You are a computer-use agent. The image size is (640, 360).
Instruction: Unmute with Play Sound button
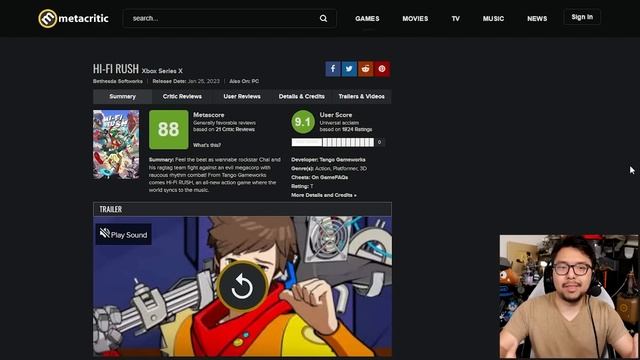pos(124,234)
